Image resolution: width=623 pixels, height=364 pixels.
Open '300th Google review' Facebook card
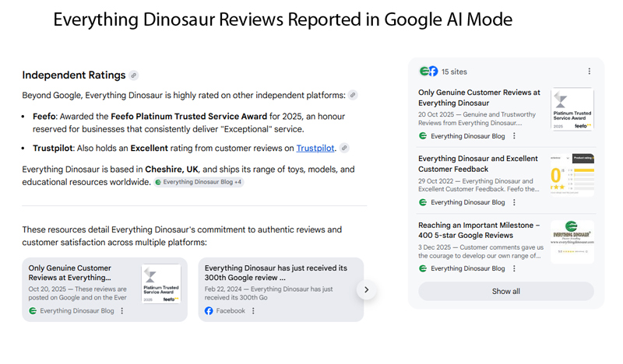(281, 289)
